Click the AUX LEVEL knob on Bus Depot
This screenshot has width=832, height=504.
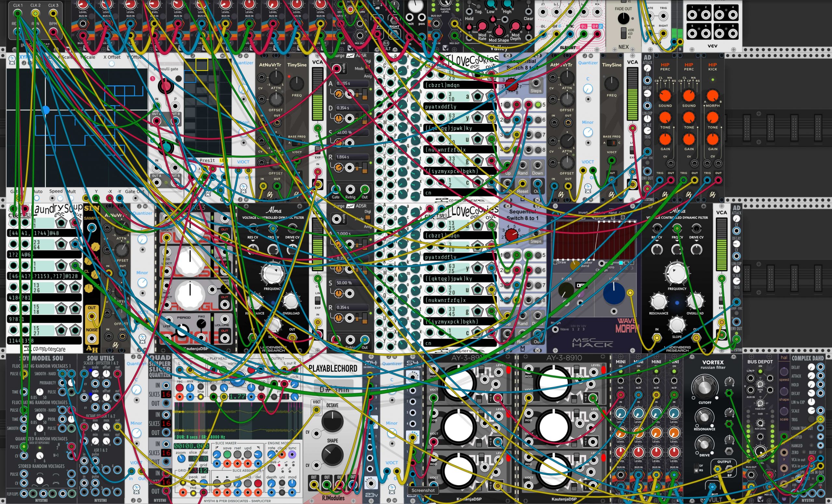pos(760,423)
